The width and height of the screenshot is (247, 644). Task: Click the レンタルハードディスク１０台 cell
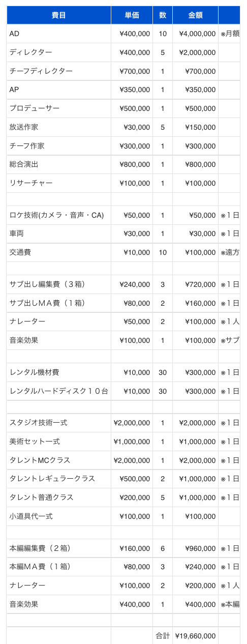point(59,391)
